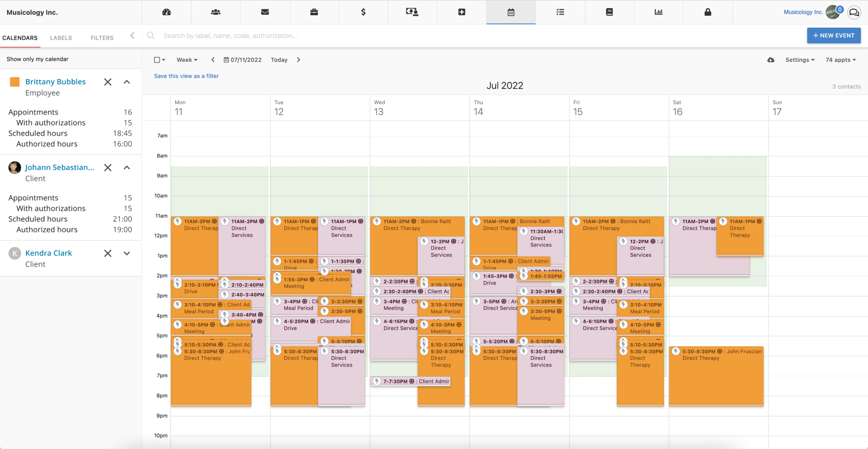Open the lock security icon

coord(708,12)
